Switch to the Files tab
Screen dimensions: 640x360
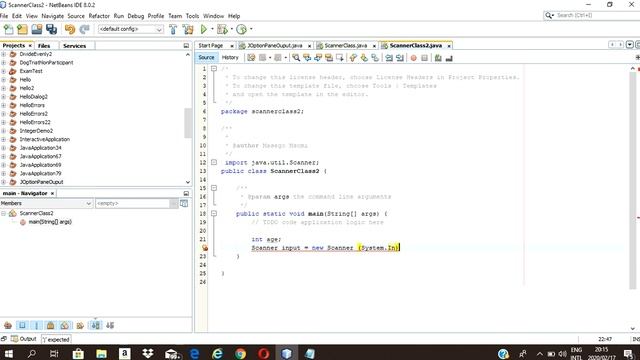[x=44, y=46]
